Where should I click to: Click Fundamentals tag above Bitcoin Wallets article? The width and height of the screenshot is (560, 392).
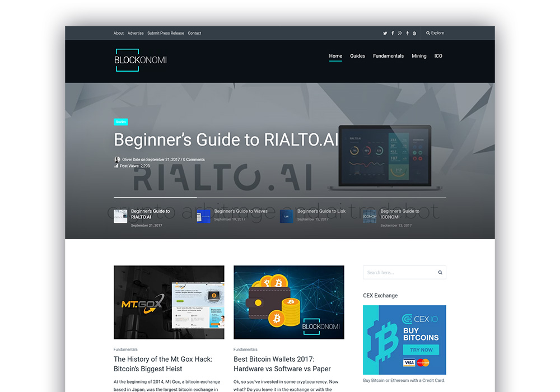point(245,349)
